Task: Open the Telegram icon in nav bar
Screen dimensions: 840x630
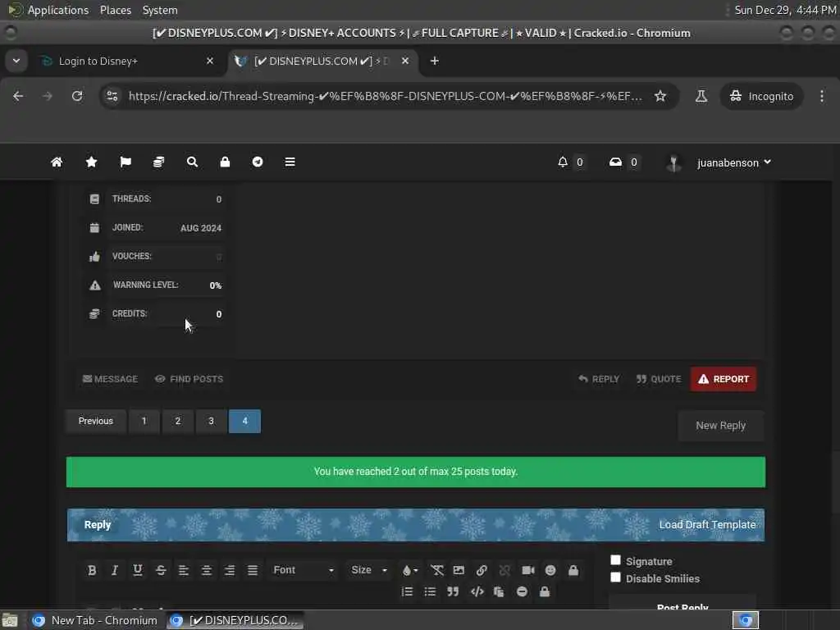Action: coord(258,162)
